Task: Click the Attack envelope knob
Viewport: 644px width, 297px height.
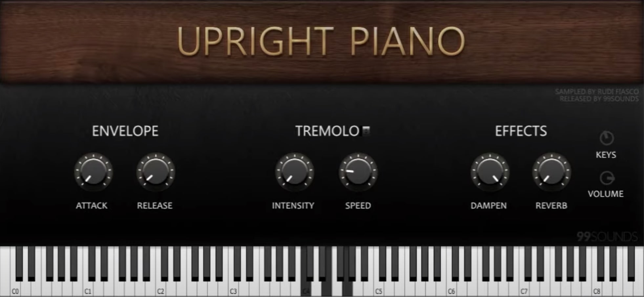Action: click(94, 172)
